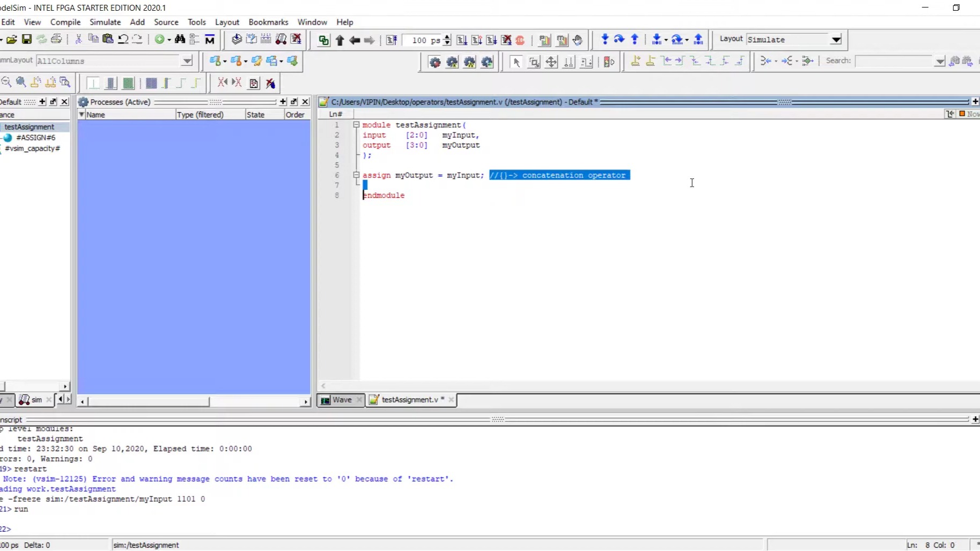Click the Compile toolbar icon
This screenshot has width=980, height=551.
tap(237, 40)
